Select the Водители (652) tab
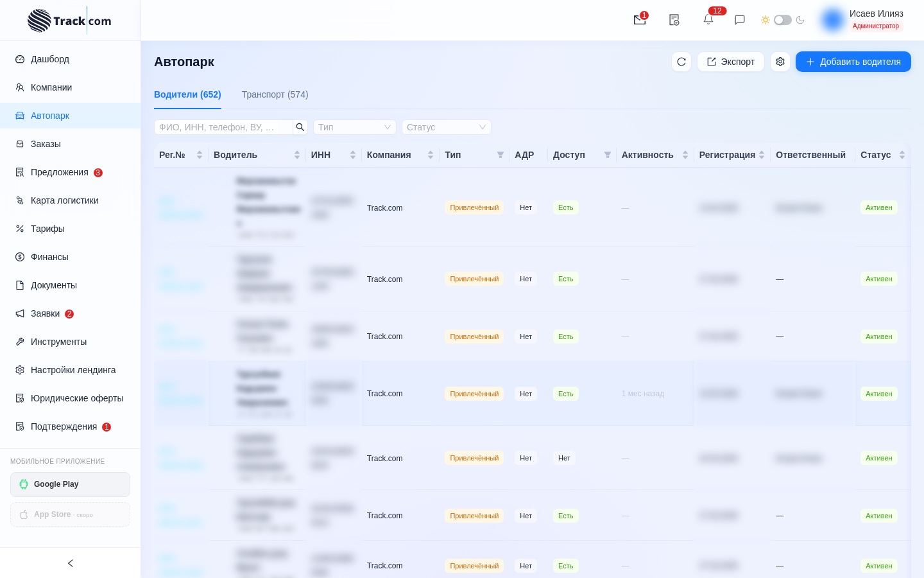924x578 pixels. 187,94
